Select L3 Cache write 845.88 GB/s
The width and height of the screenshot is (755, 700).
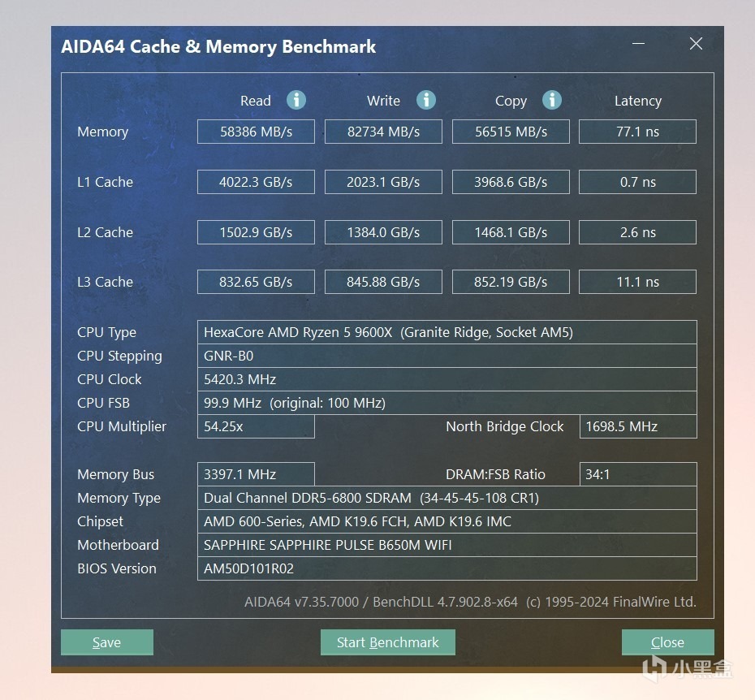click(x=383, y=282)
